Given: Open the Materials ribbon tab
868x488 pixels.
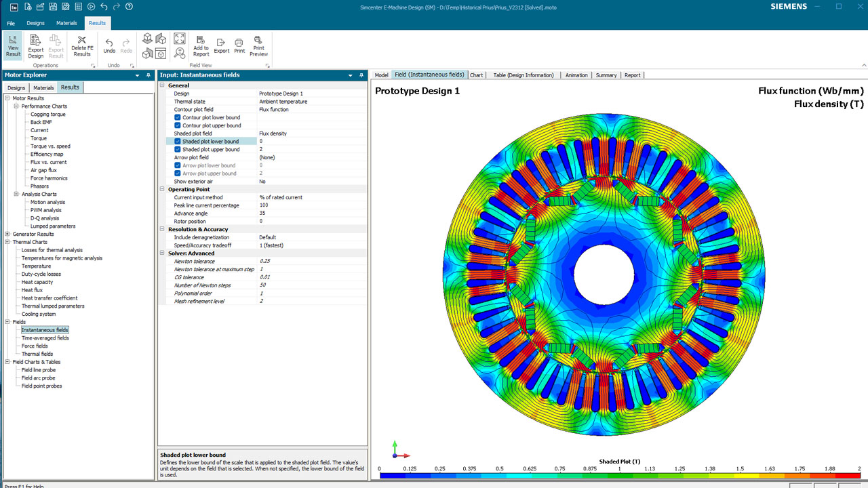Looking at the screenshot, I should click(x=66, y=22).
